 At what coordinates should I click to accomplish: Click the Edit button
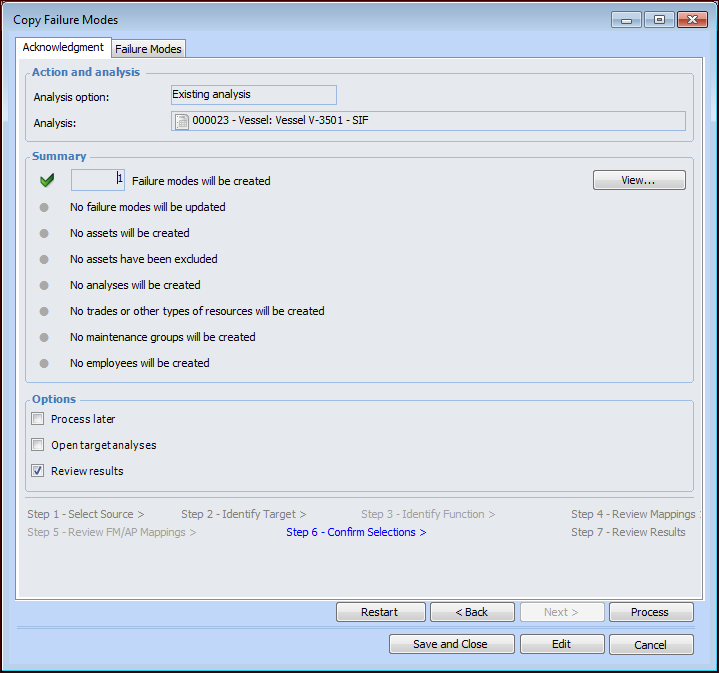[x=562, y=644]
